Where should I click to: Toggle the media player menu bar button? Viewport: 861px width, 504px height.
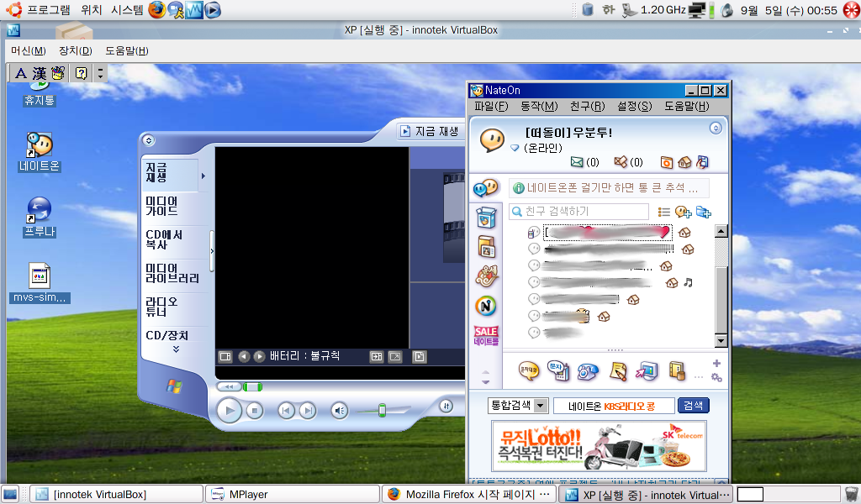148,140
